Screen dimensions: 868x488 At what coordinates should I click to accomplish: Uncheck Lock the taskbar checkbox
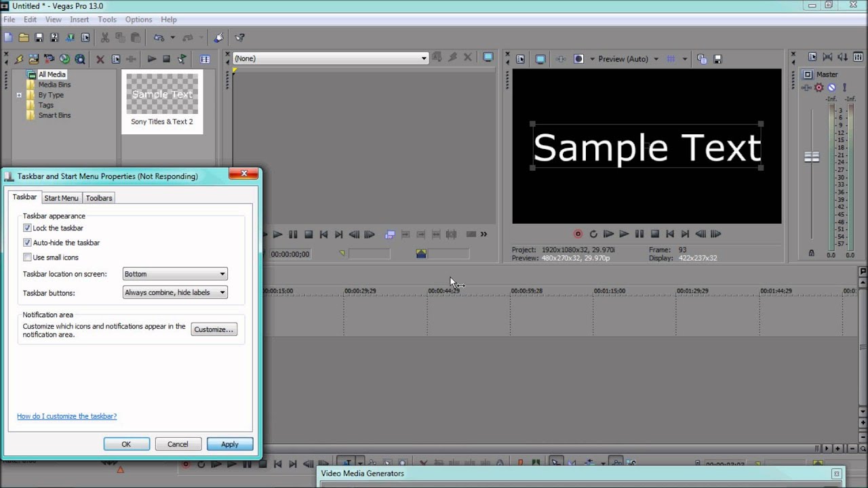(27, 228)
